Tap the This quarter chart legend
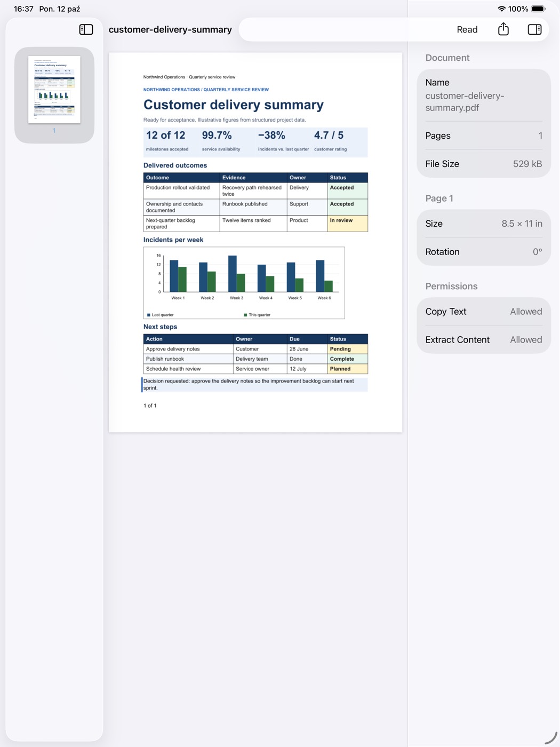The height and width of the screenshot is (747, 560). [257, 315]
